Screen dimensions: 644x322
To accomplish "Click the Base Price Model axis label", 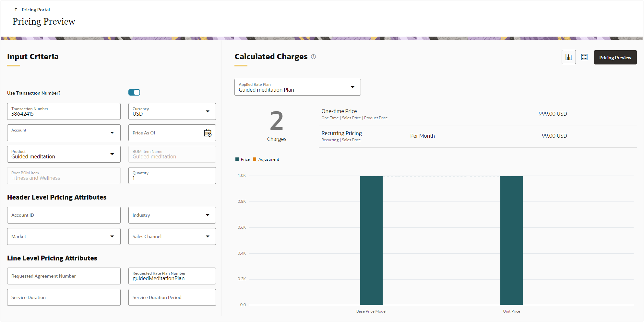I will [371, 311].
